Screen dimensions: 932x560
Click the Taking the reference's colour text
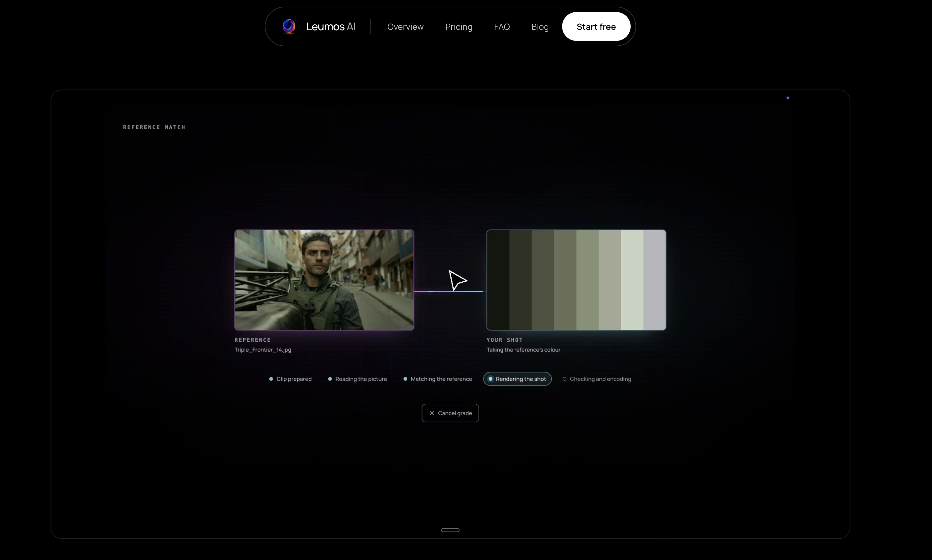point(523,350)
